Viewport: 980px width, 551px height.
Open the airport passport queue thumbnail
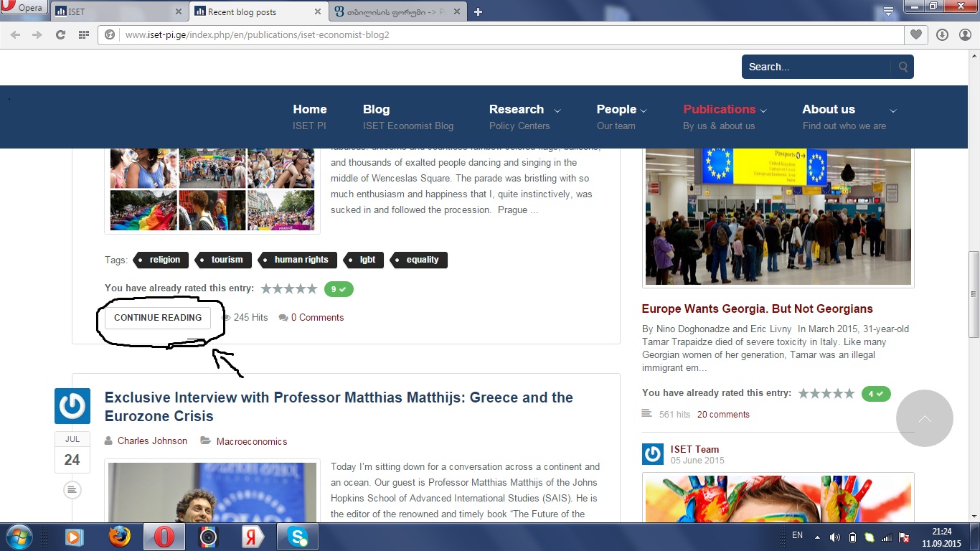click(778, 217)
